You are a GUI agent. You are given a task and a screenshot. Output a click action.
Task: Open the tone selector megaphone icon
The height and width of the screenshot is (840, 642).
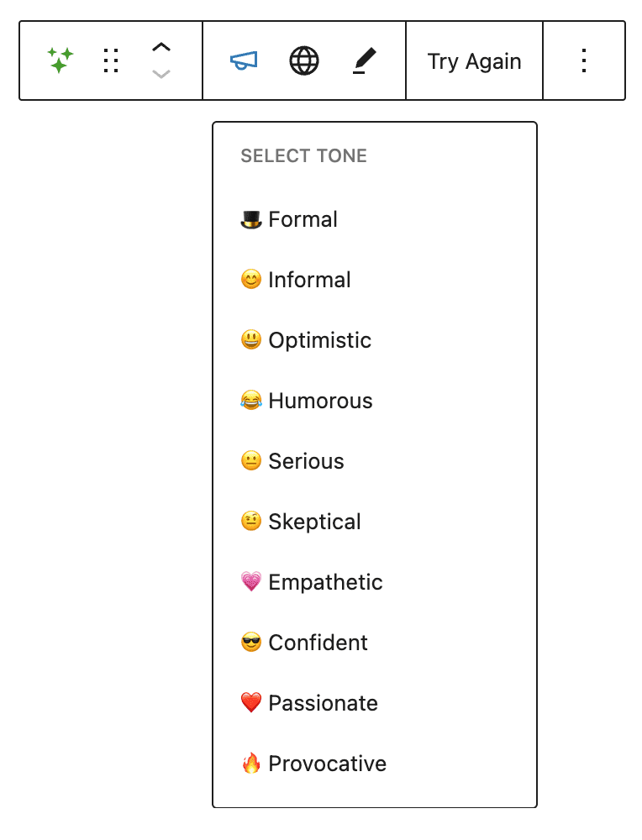click(243, 60)
